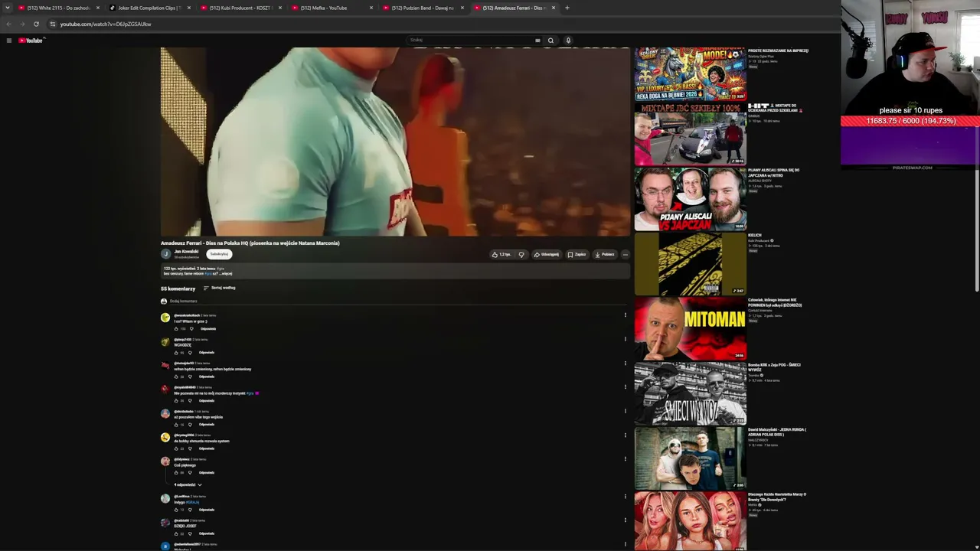Image resolution: width=980 pixels, height=551 pixels.
Task: Open the on-screen keyboard icon in search box
Action: click(537, 41)
